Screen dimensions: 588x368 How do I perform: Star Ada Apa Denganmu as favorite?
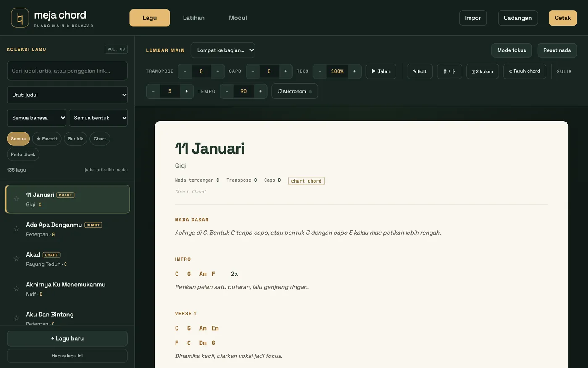16,229
